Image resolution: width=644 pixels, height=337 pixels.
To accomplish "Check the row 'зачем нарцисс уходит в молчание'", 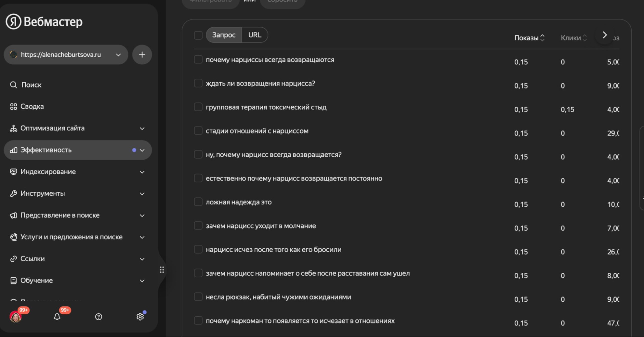I will (x=198, y=226).
